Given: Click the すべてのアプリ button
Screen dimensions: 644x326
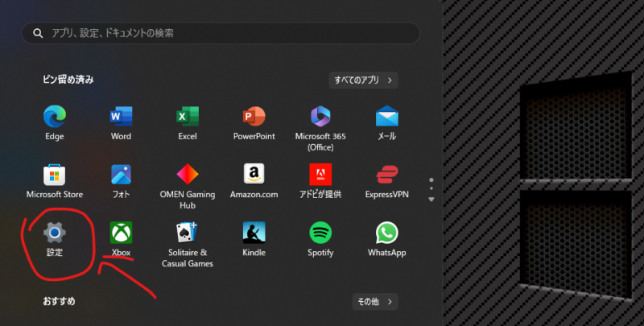Looking at the screenshot, I should (364, 80).
